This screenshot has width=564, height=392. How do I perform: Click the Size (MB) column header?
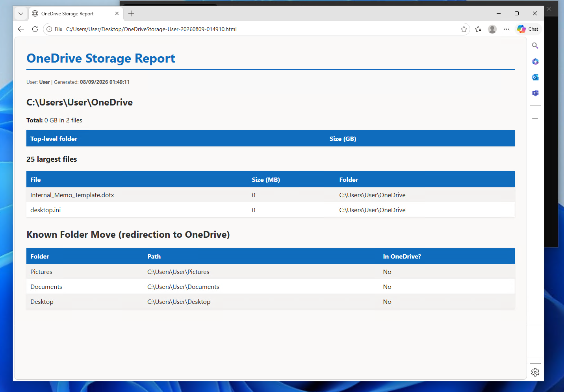266,180
